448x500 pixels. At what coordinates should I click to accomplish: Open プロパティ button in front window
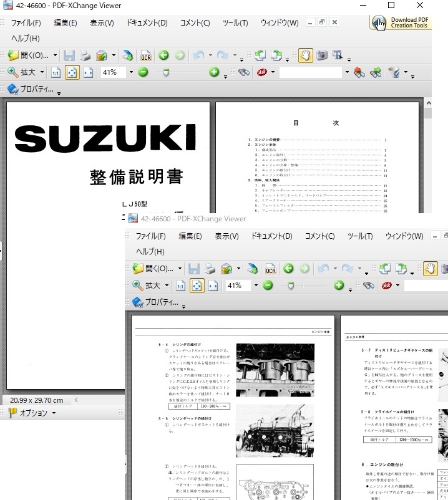[x=155, y=302]
